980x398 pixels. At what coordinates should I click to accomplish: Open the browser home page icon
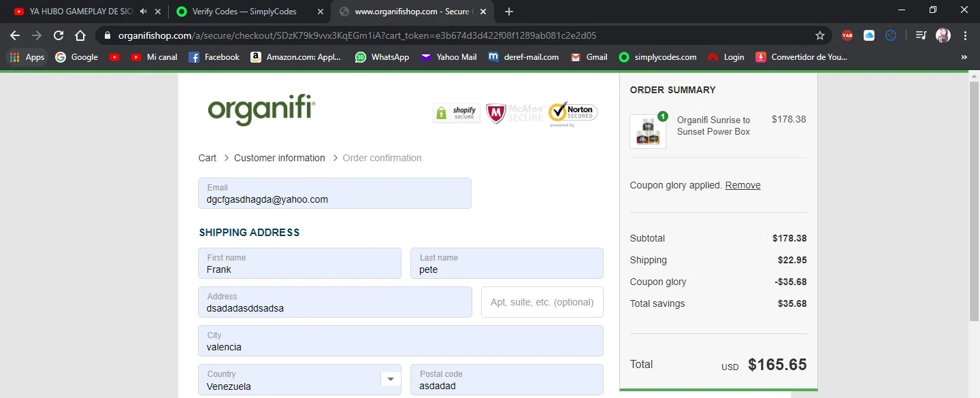pyautogui.click(x=80, y=35)
